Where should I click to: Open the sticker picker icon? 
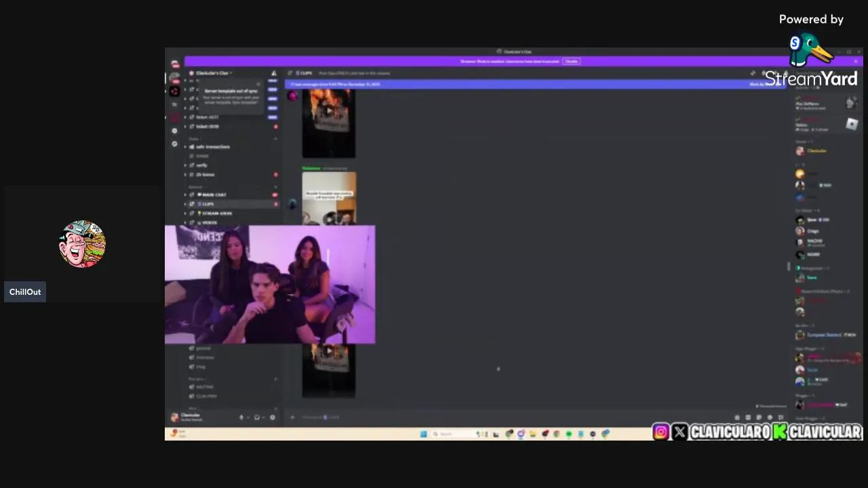point(759,418)
